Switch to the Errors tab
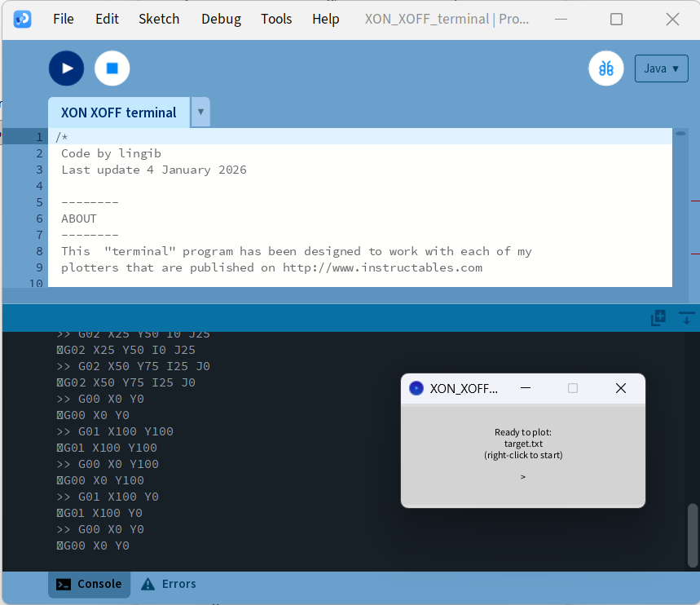The width and height of the screenshot is (700, 605). click(x=169, y=584)
